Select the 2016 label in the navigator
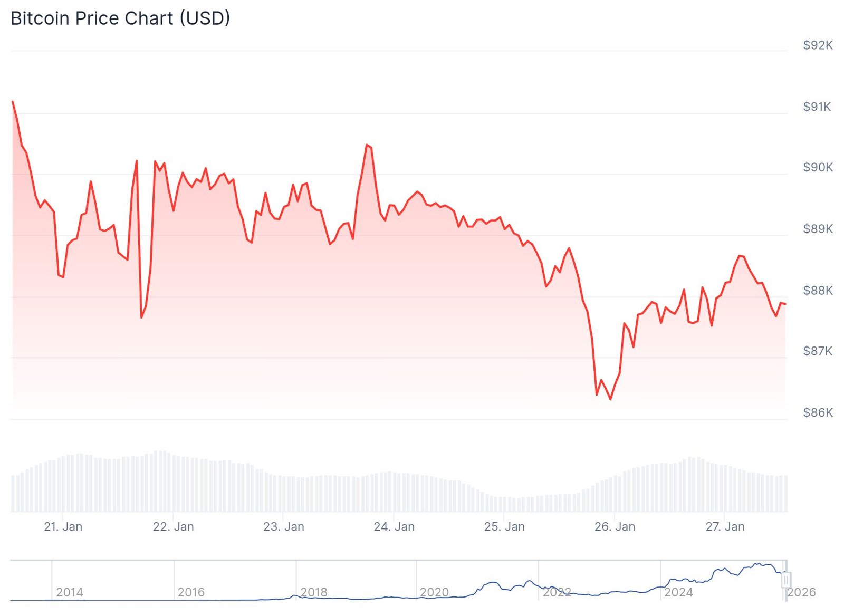Screen dimensions: 844x616 pyautogui.click(x=191, y=592)
